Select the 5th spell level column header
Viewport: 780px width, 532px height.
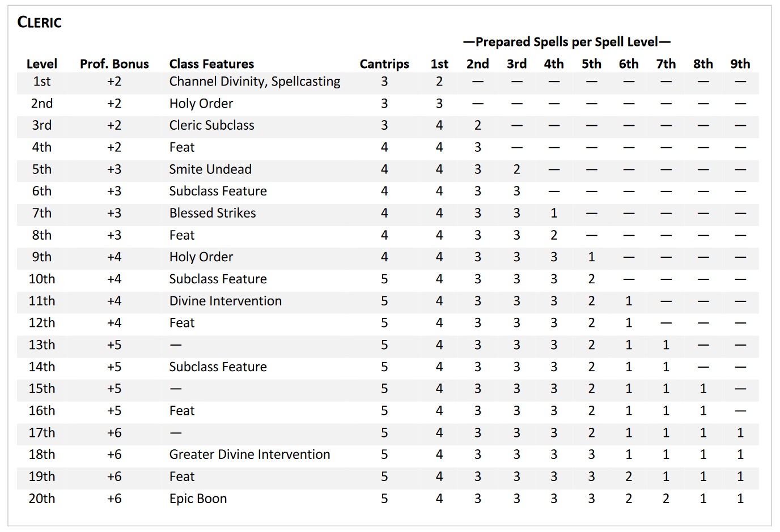pos(591,64)
